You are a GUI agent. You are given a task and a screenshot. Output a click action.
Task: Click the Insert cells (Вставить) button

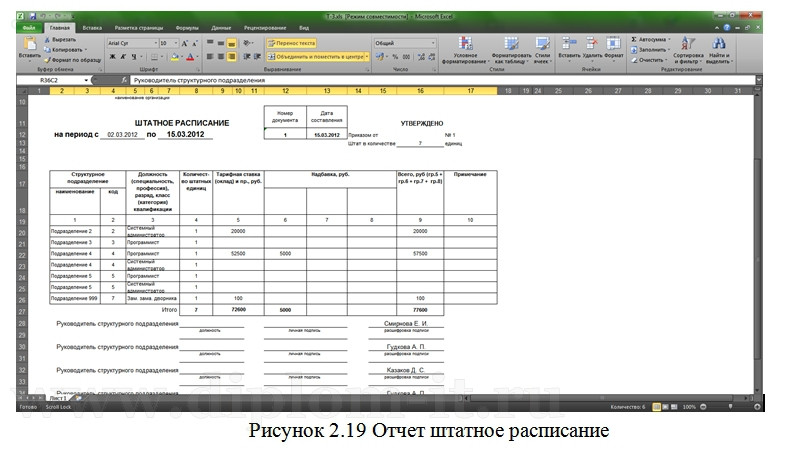point(569,48)
